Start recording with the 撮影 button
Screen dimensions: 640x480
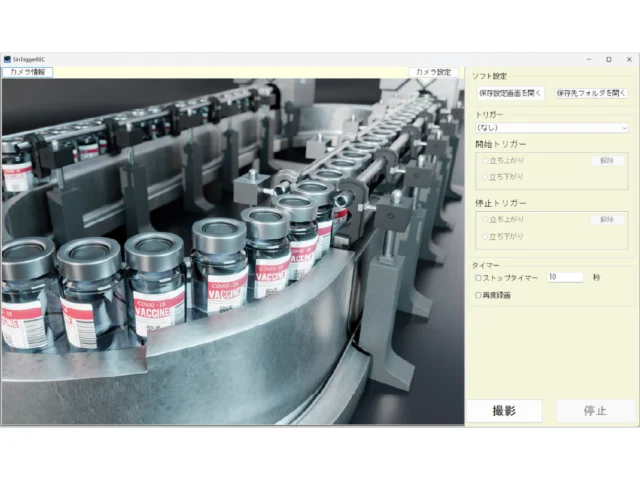(504, 411)
